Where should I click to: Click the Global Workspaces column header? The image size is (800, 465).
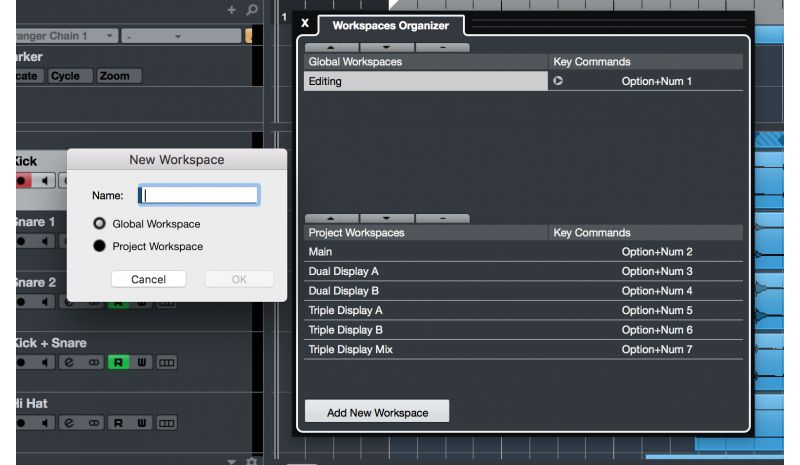426,62
